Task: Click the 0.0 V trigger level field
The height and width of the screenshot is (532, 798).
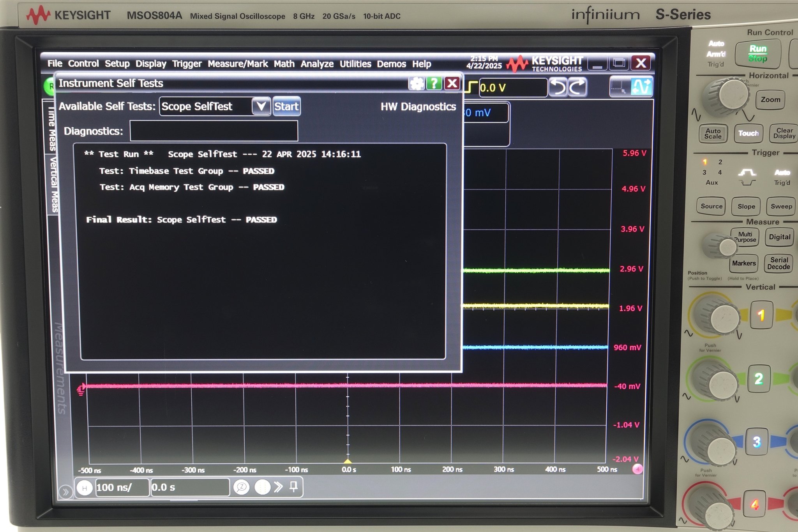Action: (512, 88)
